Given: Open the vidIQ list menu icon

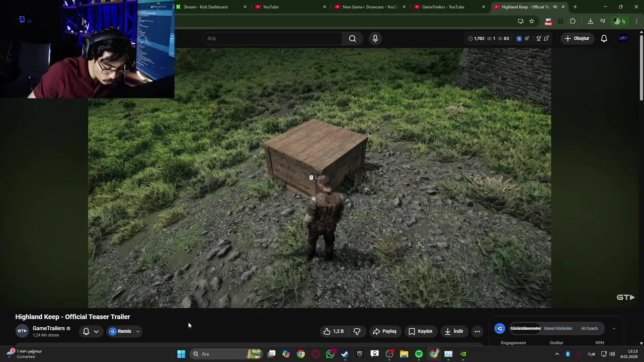Looking at the screenshot, I should click(x=527, y=38).
